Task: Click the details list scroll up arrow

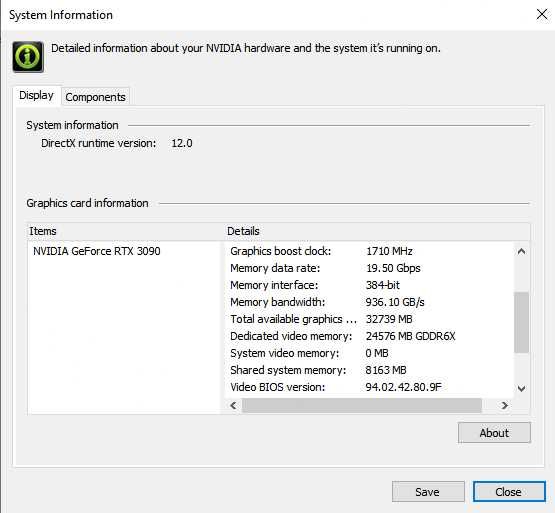Action: (x=521, y=251)
